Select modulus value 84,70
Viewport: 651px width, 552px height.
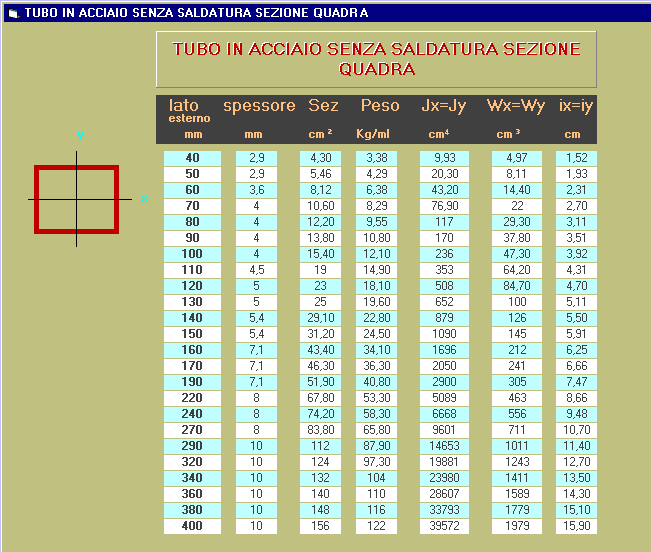[517, 286]
